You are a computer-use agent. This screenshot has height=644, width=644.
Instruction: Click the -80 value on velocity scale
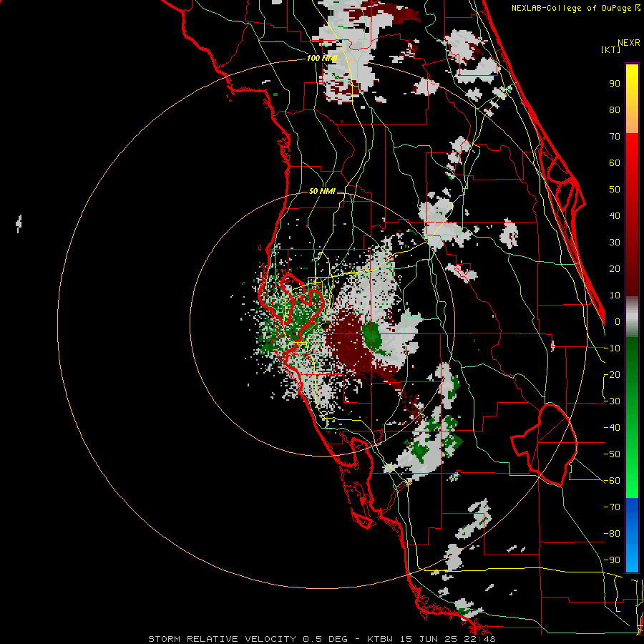(612, 534)
